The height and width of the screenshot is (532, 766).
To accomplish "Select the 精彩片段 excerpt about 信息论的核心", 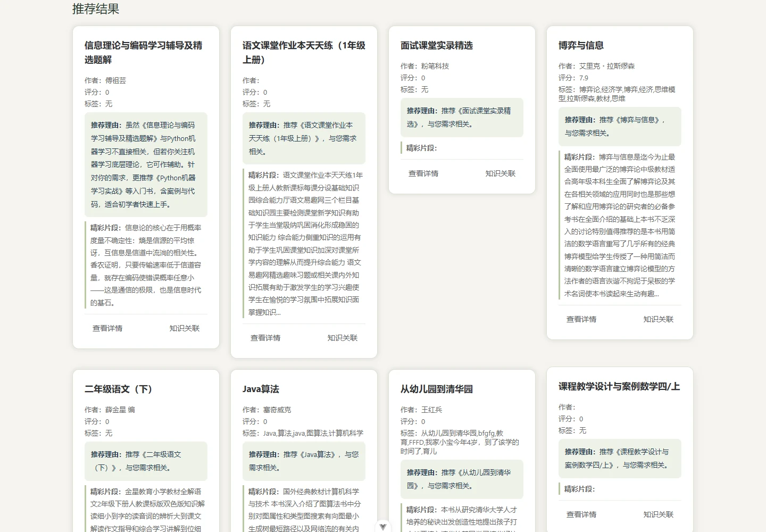I will 146,265.
